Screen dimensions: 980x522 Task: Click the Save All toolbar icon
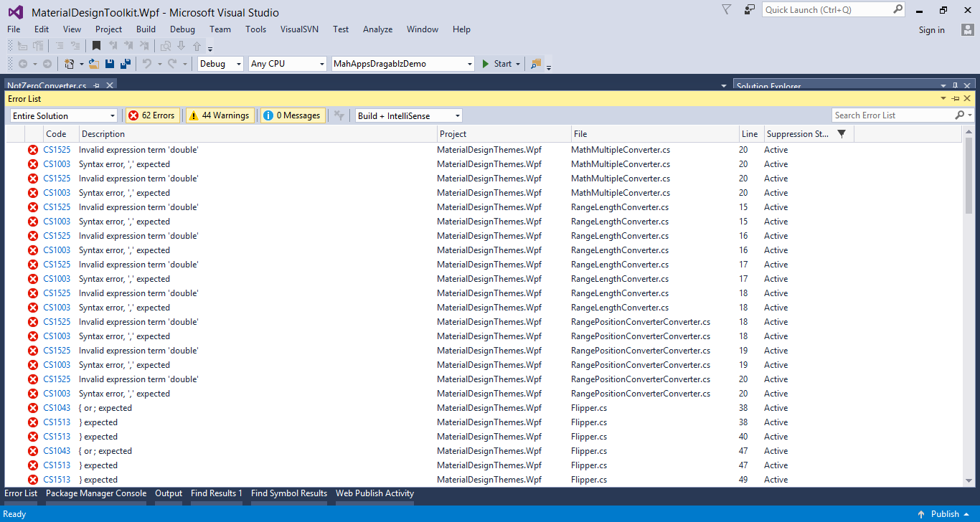pyautogui.click(x=126, y=64)
